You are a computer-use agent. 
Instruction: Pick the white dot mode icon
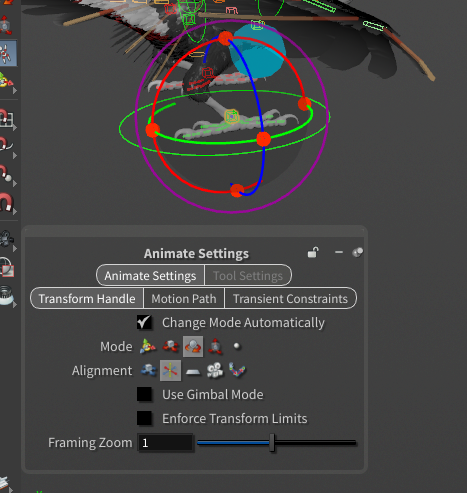click(x=237, y=346)
